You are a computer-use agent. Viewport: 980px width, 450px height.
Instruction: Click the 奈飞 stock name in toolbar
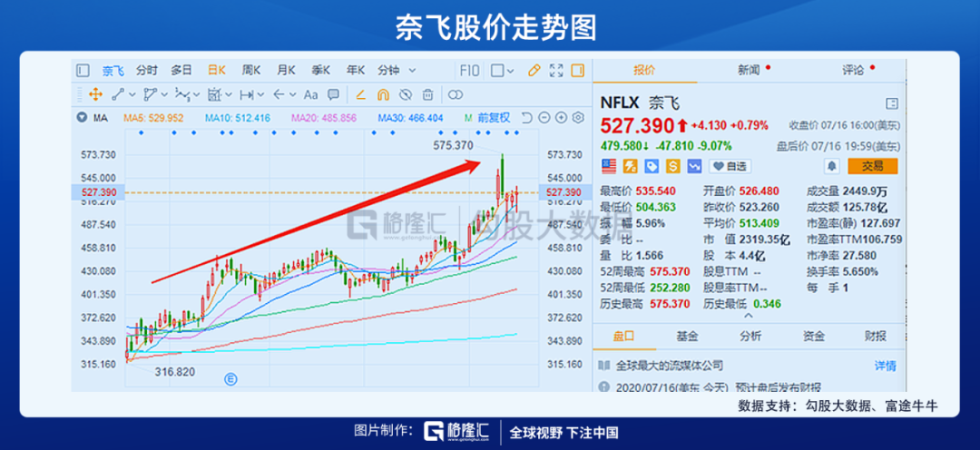pyautogui.click(x=113, y=71)
